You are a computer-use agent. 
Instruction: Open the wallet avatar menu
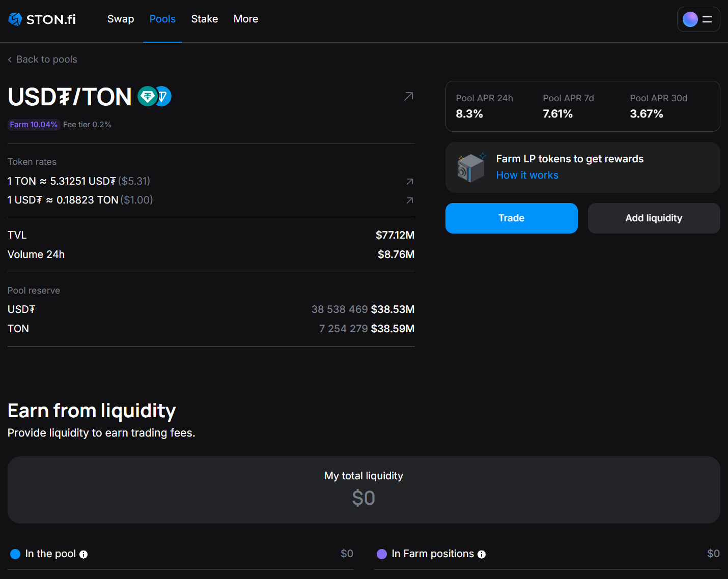pos(698,19)
